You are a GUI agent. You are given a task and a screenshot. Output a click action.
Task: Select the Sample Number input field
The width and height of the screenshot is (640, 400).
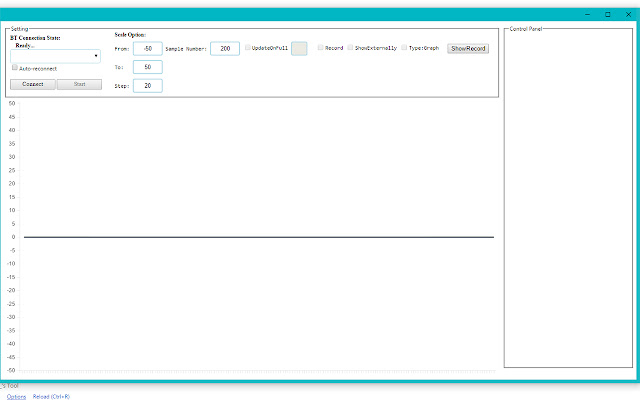(x=225, y=49)
